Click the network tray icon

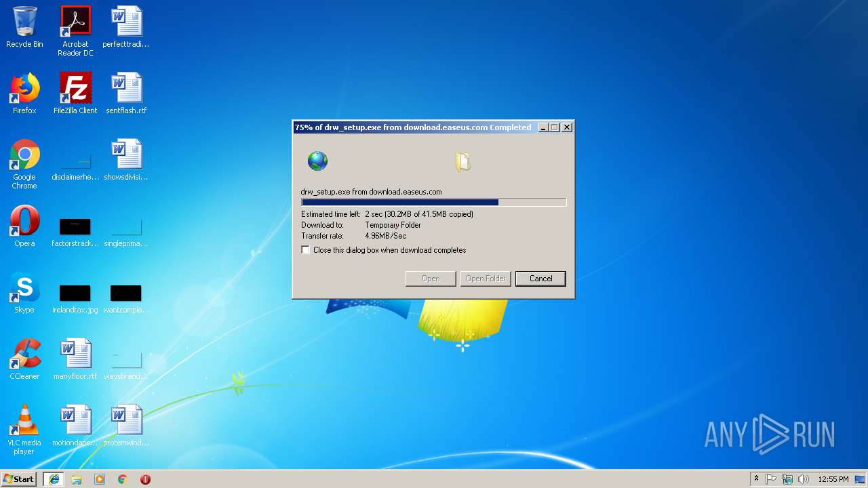click(x=787, y=479)
